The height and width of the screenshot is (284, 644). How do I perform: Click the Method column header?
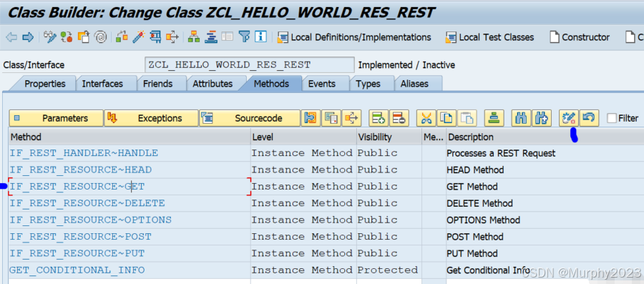coord(130,137)
